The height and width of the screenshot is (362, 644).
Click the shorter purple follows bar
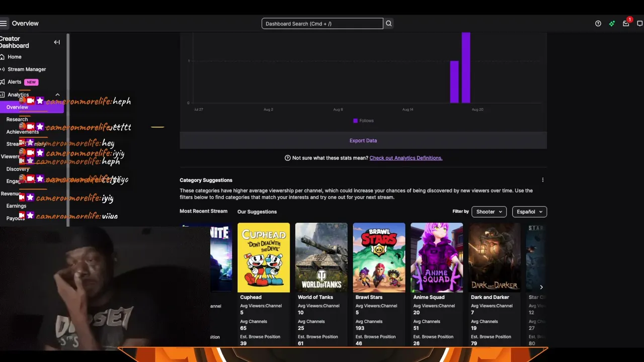(x=454, y=82)
